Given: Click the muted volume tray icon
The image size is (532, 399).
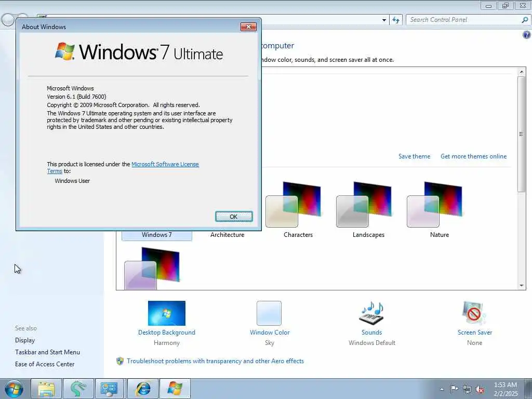Looking at the screenshot, I should click(480, 389).
